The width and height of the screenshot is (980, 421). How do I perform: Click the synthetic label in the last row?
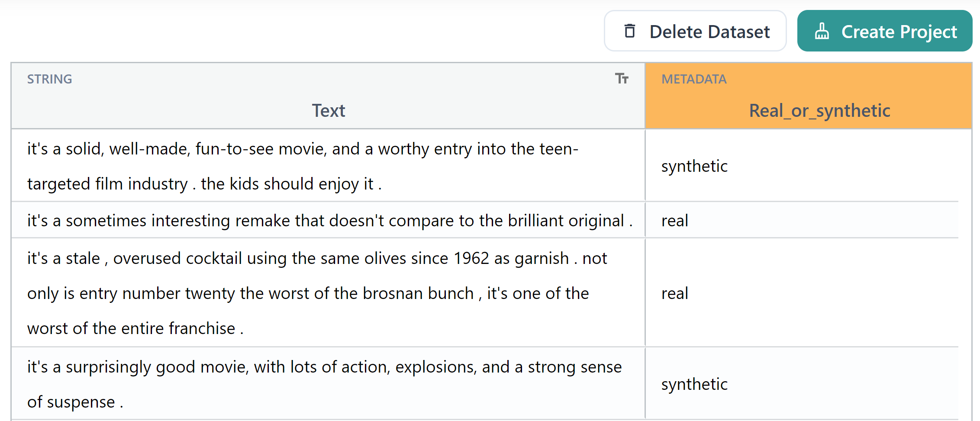coord(694,384)
